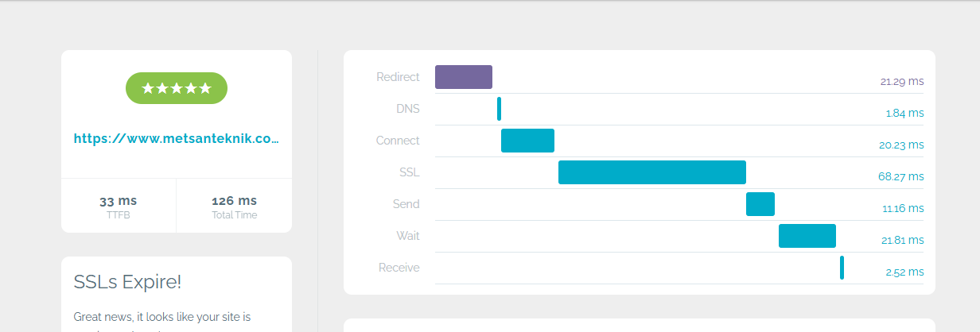Select the Send timing bar
Viewport: 980px width, 332px height.
click(x=760, y=204)
